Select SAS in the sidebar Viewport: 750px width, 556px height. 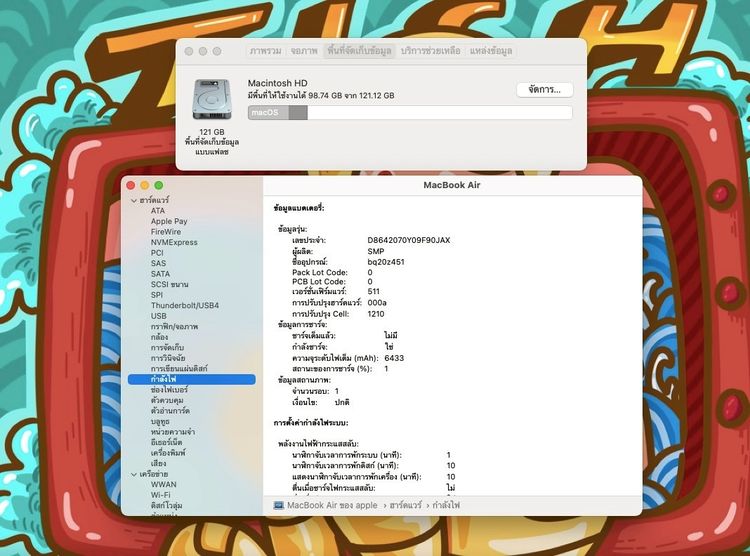[158, 263]
